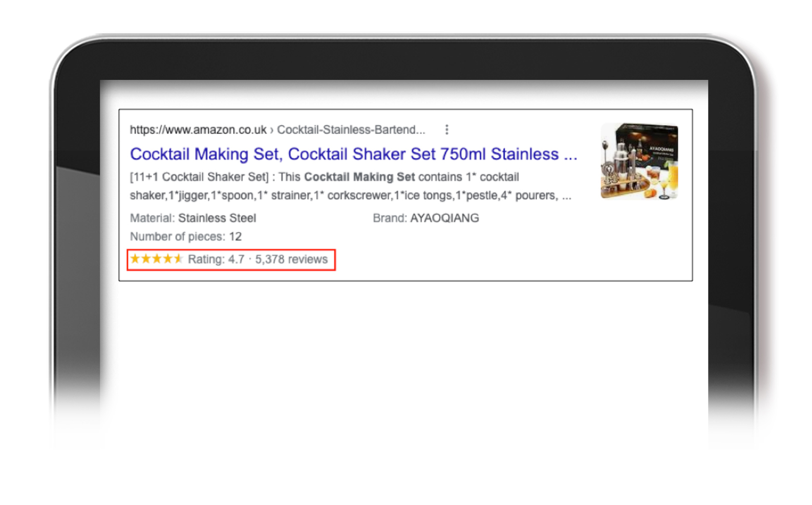Click the amazon.co.uk URL text
812x505 pixels.
coord(198,130)
